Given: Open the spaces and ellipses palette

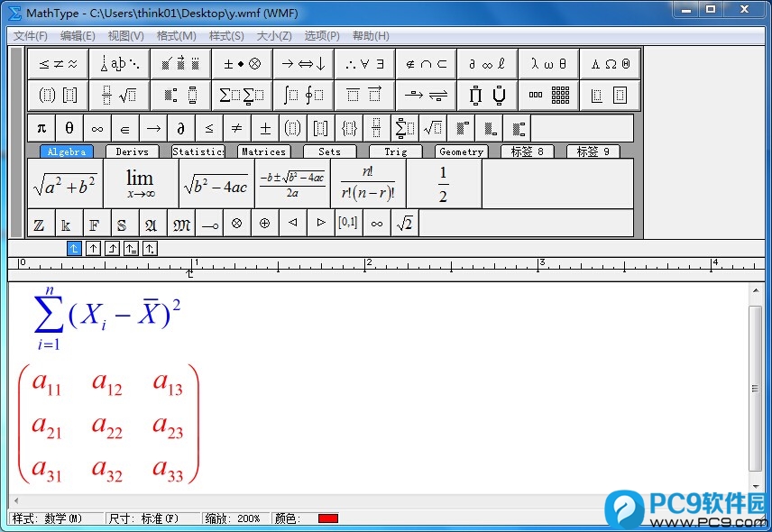Looking at the screenshot, I should click(120, 63).
